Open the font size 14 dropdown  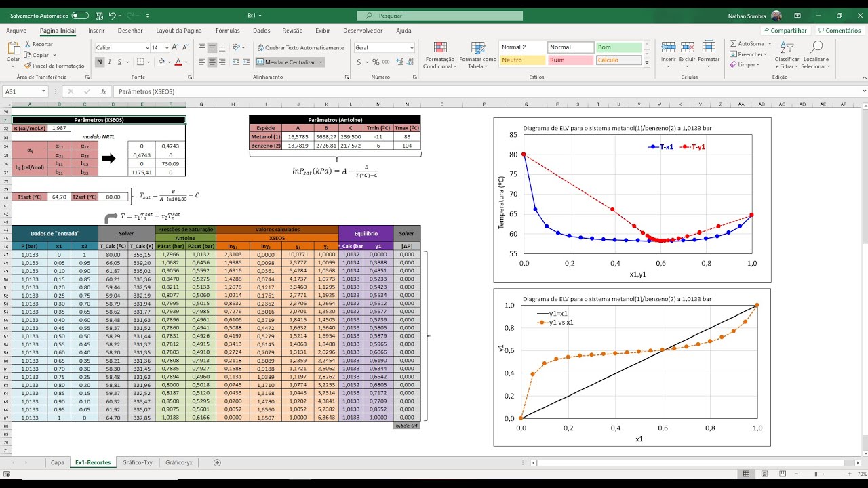click(x=166, y=48)
